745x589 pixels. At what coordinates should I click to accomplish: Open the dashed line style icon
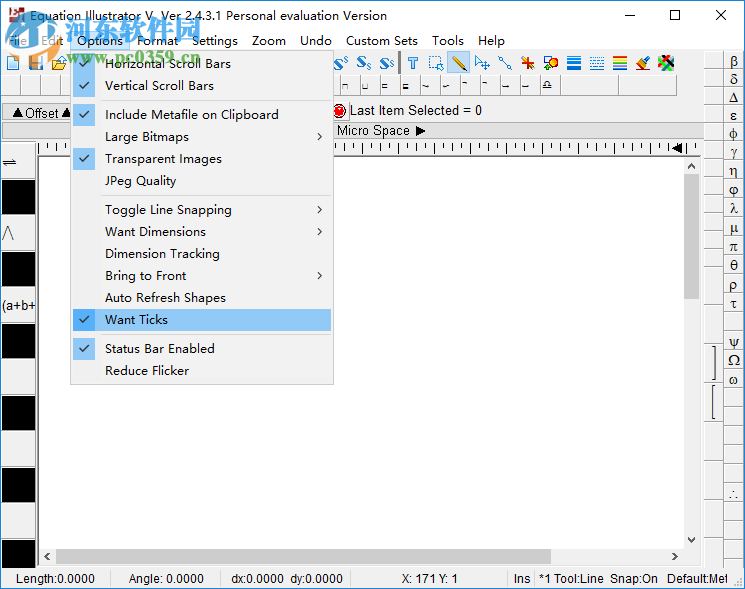597,63
